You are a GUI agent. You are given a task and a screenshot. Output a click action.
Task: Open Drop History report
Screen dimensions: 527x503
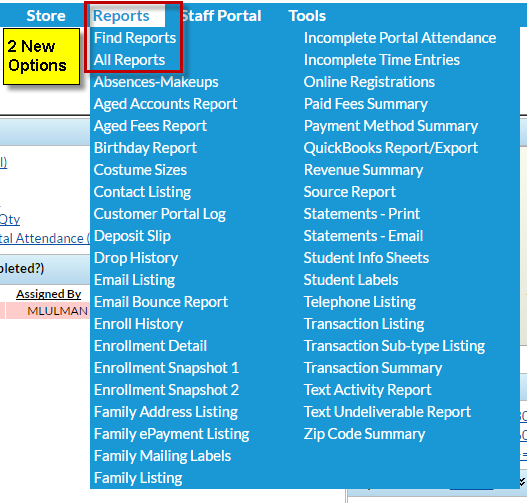tap(136, 258)
